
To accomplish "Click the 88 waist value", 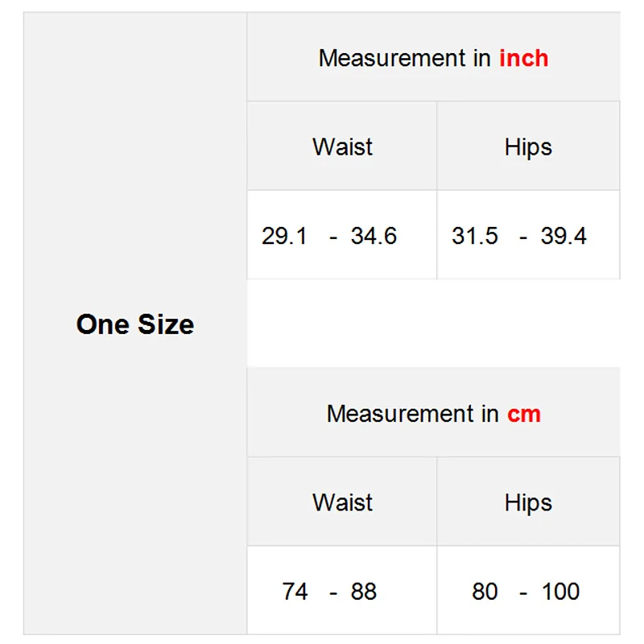I will [364, 592].
